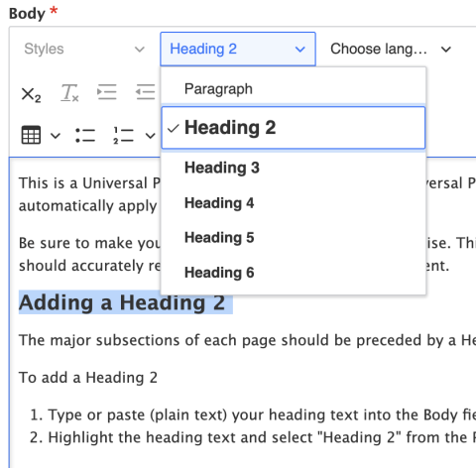The height and width of the screenshot is (468, 476).
Task: Remove formatting with the Tx icon
Action: click(x=69, y=93)
